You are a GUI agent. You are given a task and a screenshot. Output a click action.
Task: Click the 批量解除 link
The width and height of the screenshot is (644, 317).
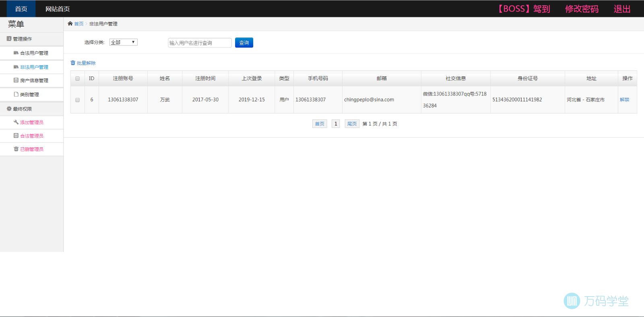[x=86, y=63]
